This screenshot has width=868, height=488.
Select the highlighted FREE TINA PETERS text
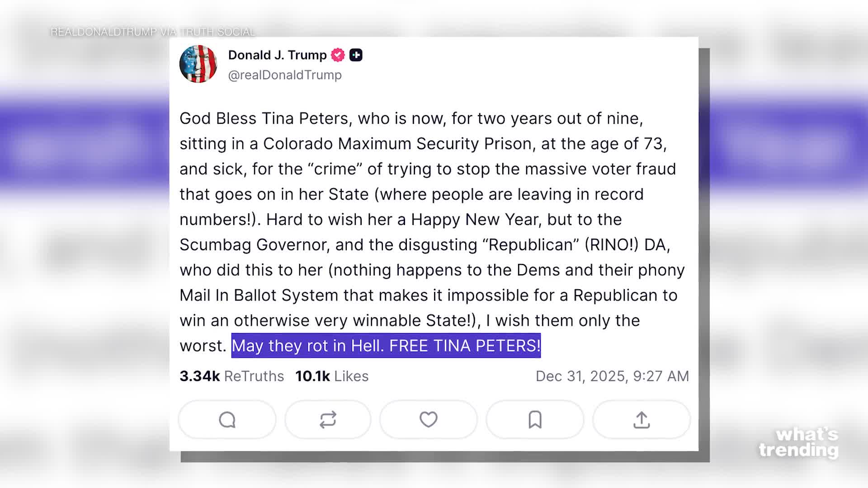386,346
